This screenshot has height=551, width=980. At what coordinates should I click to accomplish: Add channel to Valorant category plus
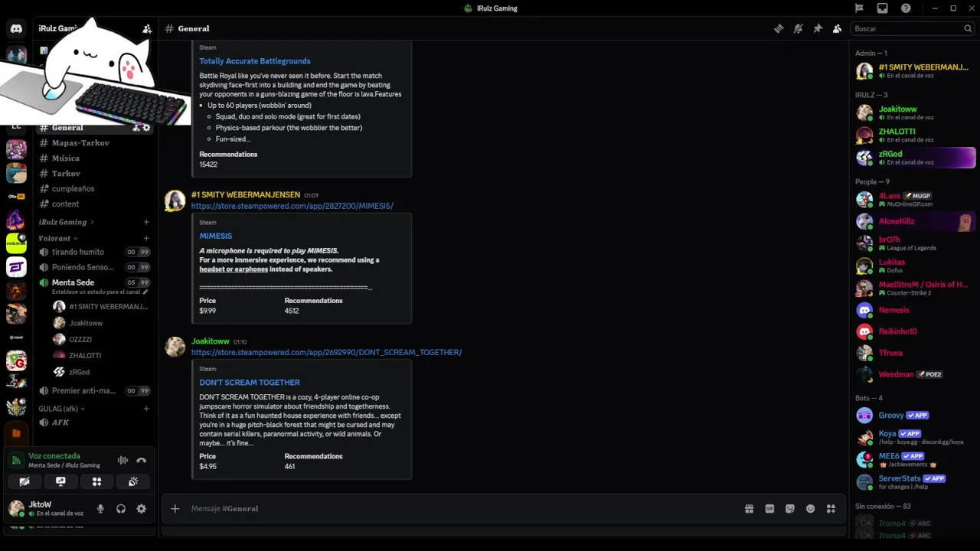(146, 238)
